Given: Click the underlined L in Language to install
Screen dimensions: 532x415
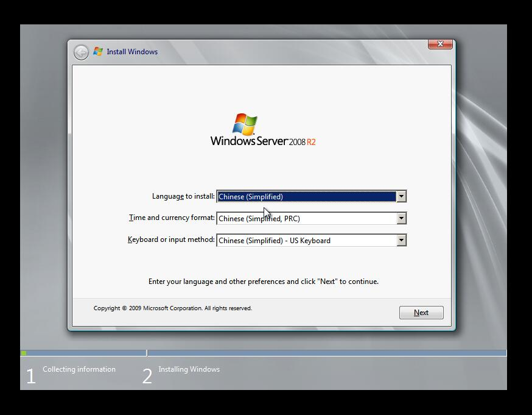Looking at the screenshot, I should [153, 196].
